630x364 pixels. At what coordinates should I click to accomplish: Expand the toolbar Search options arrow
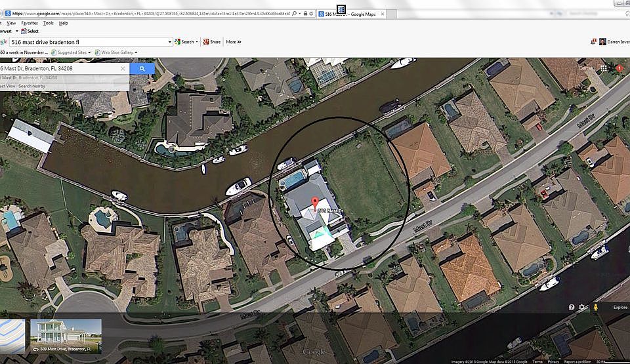click(x=197, y=42)
